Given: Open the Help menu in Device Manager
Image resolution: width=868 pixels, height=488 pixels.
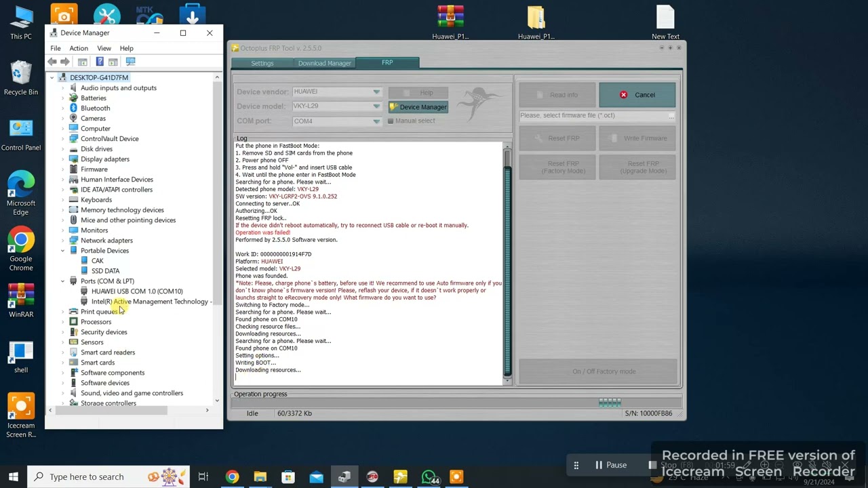Looking at the screenshot, I should (127, 48).
